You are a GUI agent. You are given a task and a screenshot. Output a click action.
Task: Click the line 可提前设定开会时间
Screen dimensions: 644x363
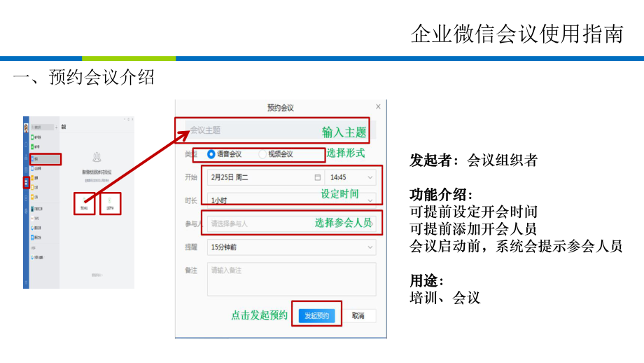[474, 212]
